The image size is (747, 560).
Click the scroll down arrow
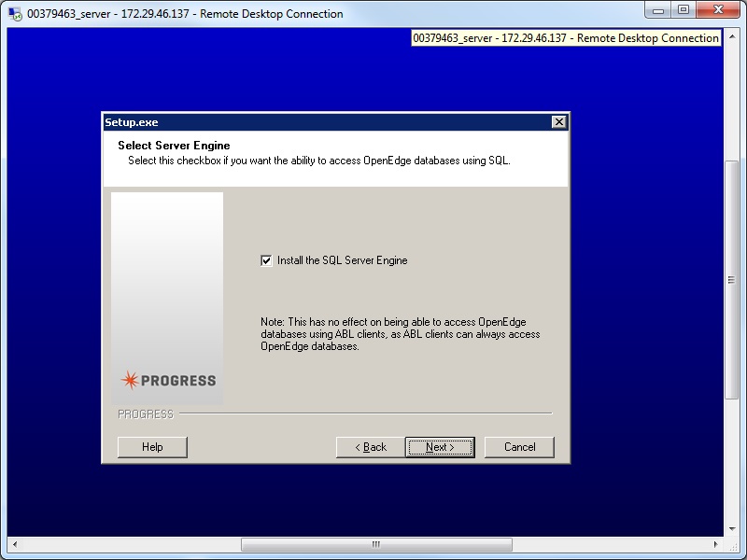coord(732,528)
